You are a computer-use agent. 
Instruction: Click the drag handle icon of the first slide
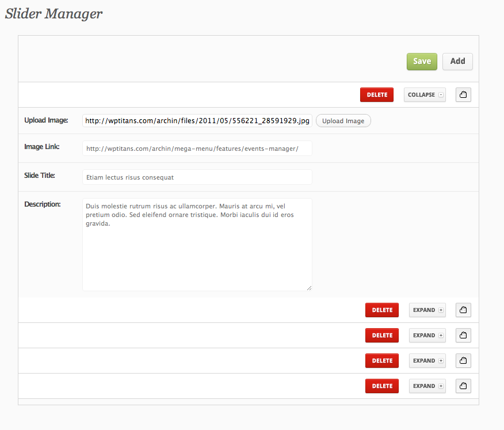[463, 95]
